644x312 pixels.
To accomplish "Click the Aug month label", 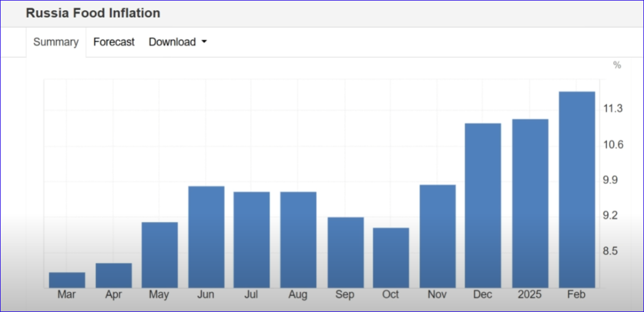I will (298, 295).
